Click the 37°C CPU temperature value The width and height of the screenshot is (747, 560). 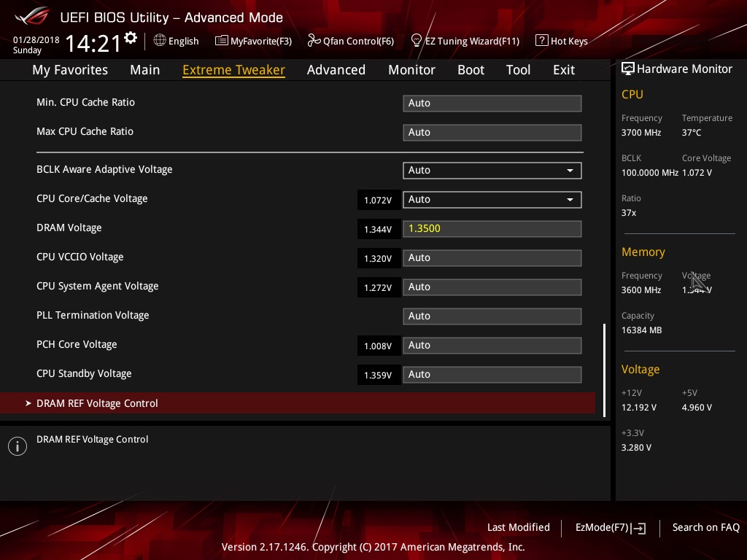pyautogui.click(x=692, y=133)
